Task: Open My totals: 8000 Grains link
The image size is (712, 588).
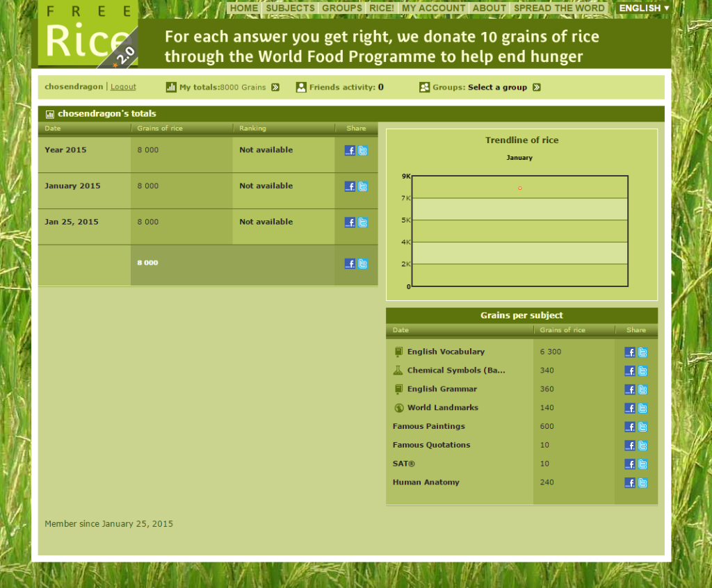Action: [222, 87]
